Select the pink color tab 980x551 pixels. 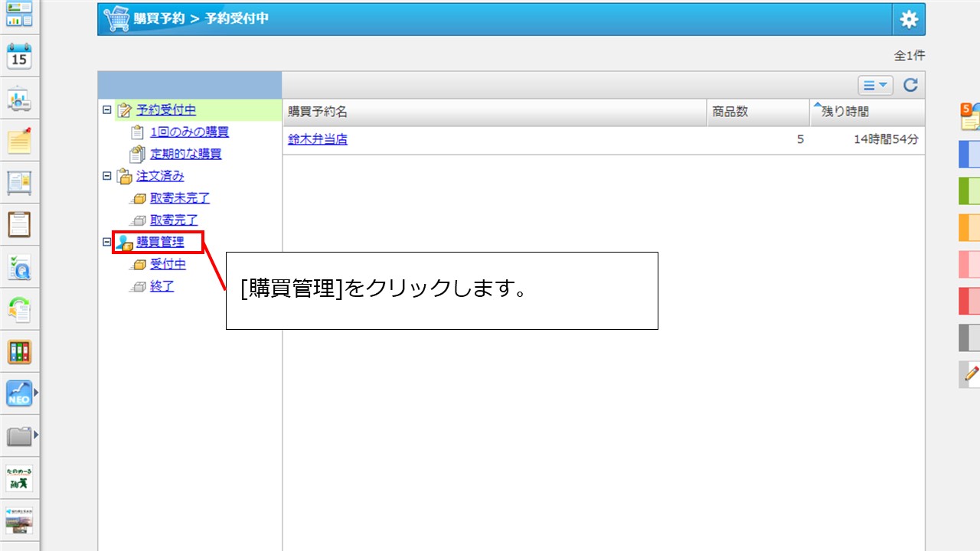969,264
